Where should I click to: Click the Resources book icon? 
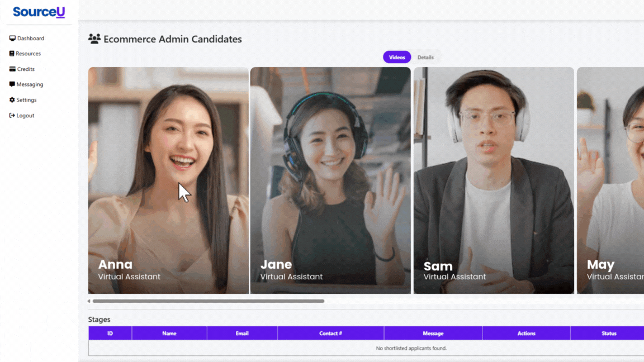[12, 54]
